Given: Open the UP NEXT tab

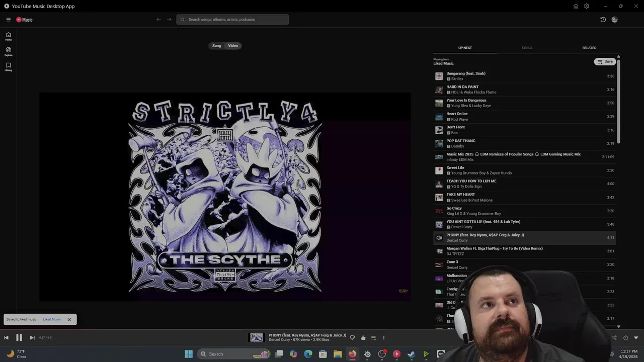Looking at the screenshot, I should click(x=465, y=48).
